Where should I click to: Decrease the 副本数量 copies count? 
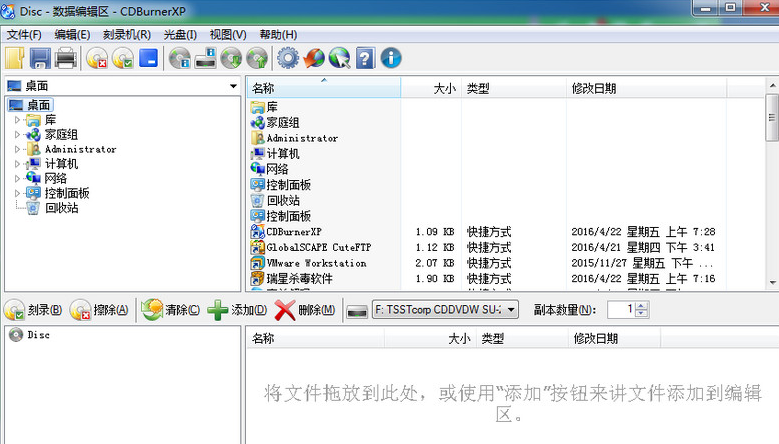click(642, 313)
